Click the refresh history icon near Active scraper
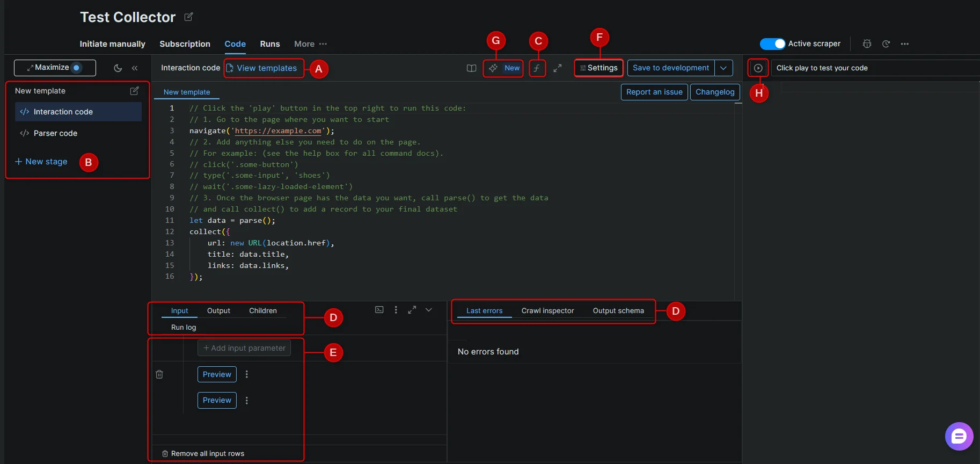This screenshot has width=980, height=464. (x=886, y=44)
